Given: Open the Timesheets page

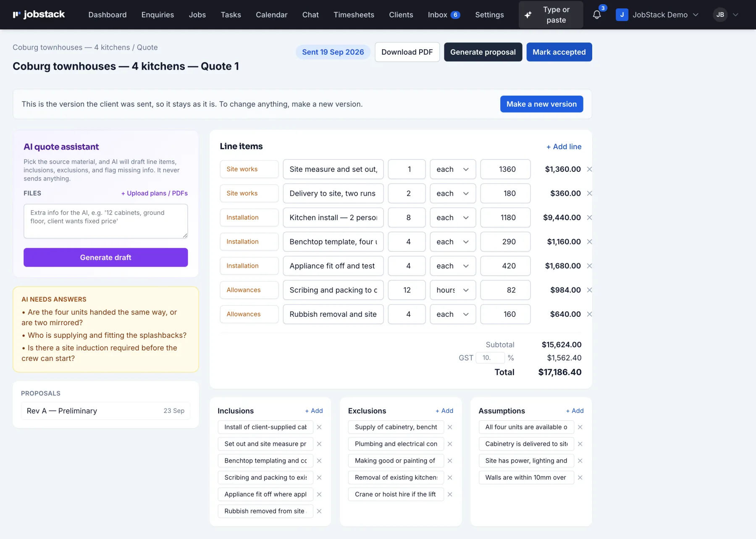Looking at the screenshot, I should coord(354,15).
